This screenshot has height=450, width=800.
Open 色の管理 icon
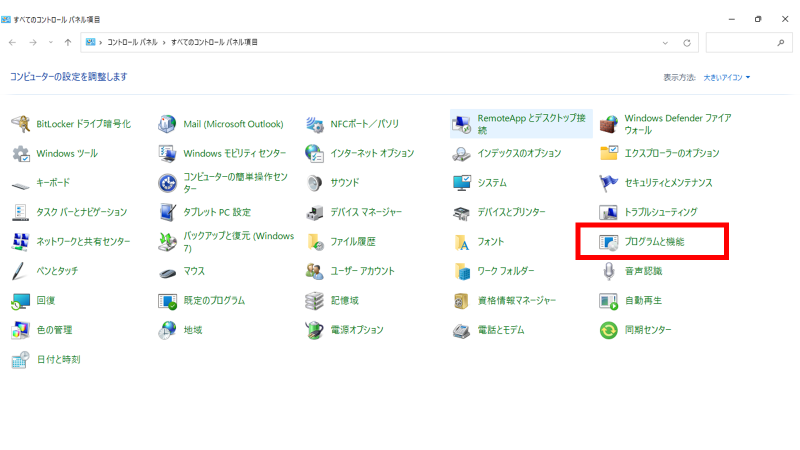tap(20, 331)
